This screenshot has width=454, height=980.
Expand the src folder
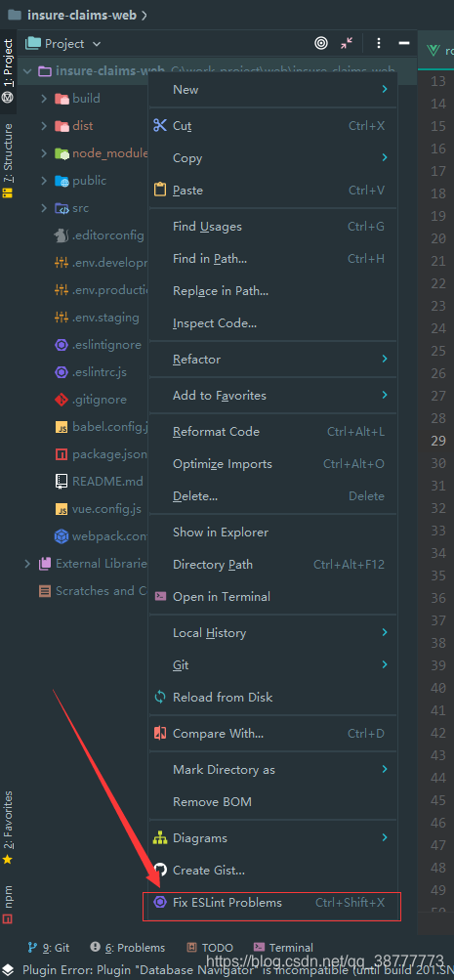coord(44,208)
